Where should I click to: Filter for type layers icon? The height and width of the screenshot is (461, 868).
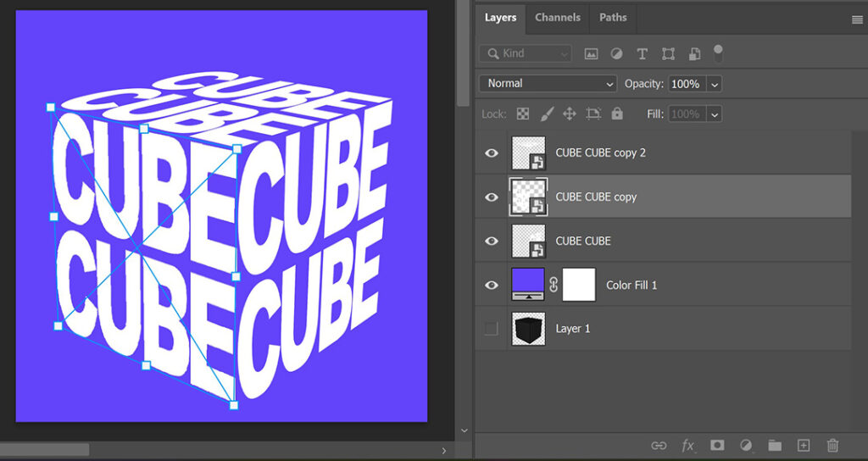click(x=643, y=53)
